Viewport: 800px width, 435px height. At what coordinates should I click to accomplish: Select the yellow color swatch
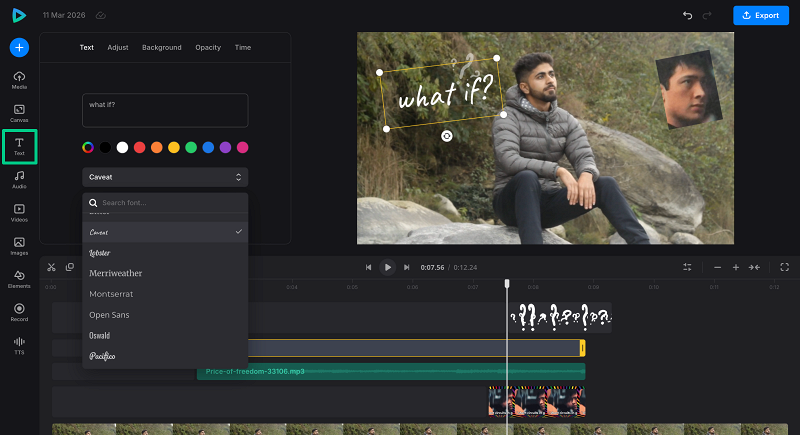click(x=174, y=147)
